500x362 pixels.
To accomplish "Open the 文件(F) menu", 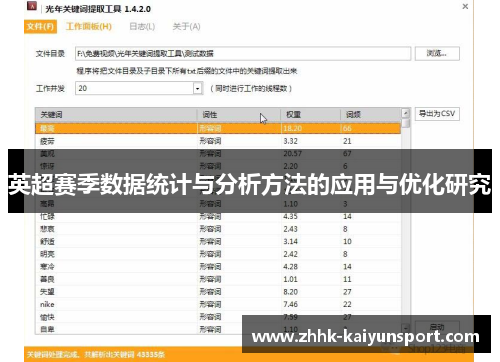I will point(40,27).
